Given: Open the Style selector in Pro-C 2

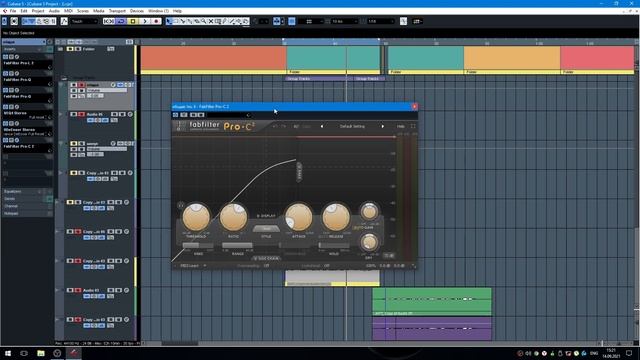Looking at the screenshot, I should [x=266, y=229].
